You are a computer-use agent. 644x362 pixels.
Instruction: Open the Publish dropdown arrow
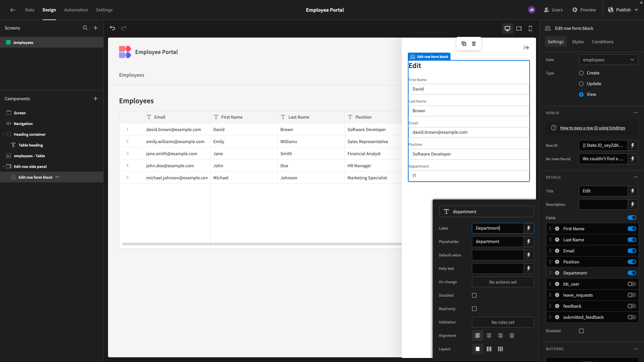pyautogui.click(x=636, y=10)
